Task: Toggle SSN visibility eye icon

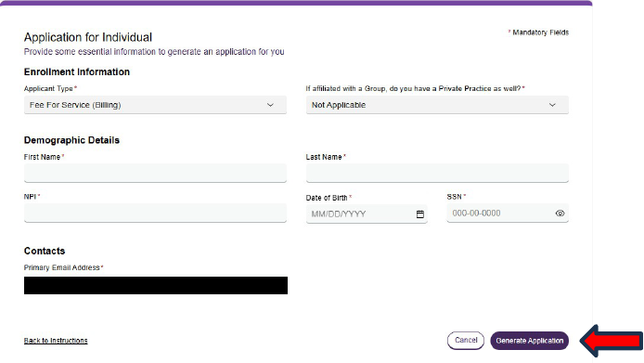Action: click(560, 214)
